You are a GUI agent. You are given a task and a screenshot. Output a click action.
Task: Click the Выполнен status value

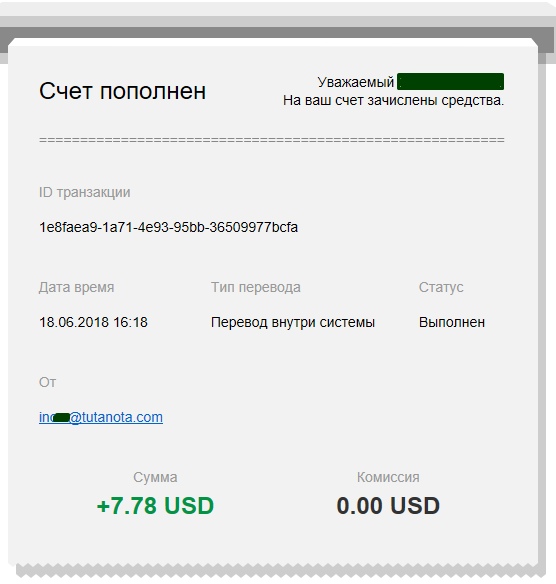[x=452, y=322]
